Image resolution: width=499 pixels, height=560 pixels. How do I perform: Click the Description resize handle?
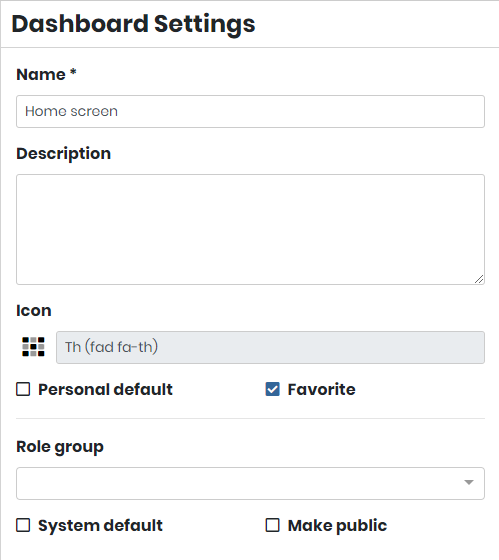click(479, 279)
